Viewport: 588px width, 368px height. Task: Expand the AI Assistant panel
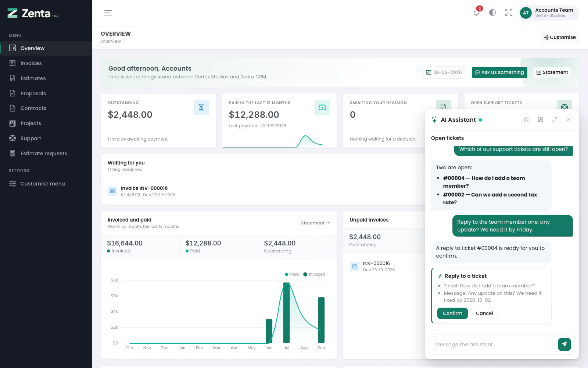[x=554, y=120]
